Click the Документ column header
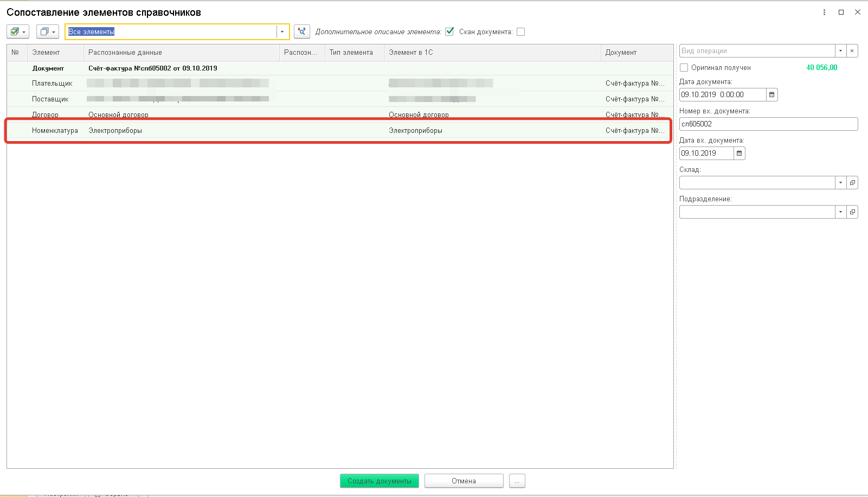The height and width of the screenshot is (497, 868). [637, 53]
